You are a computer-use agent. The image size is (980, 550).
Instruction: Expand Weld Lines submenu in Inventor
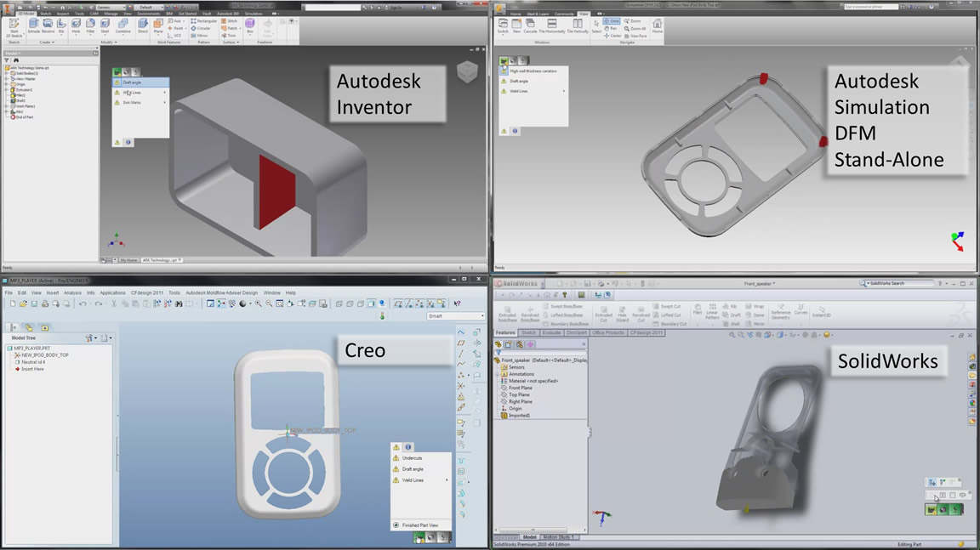(x=165, y=93)
